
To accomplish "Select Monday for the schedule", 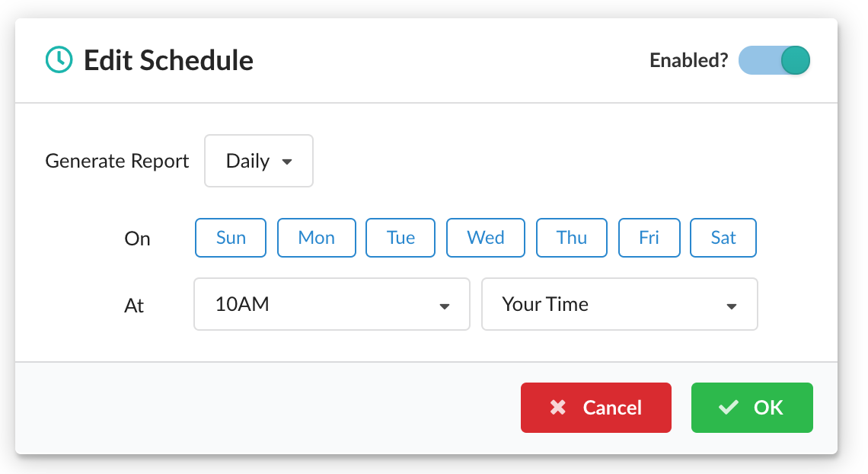I will 316,238.
